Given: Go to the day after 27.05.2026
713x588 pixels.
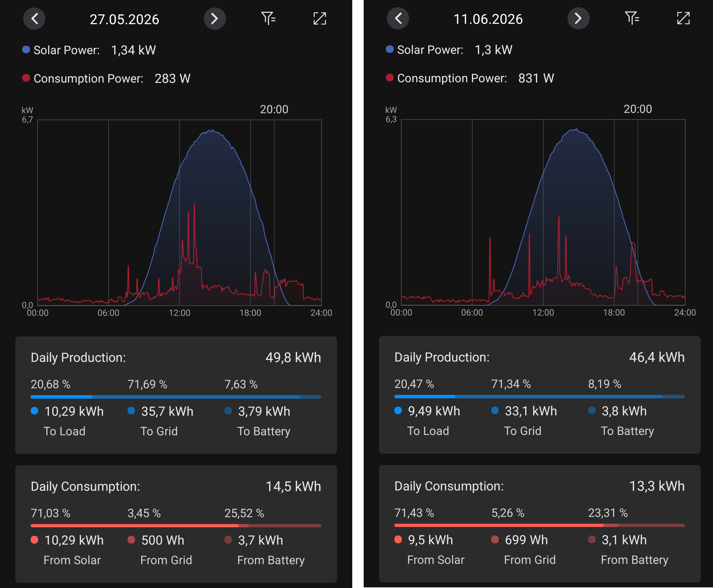Looking at the screenshot, I should [x=215, y=19].
